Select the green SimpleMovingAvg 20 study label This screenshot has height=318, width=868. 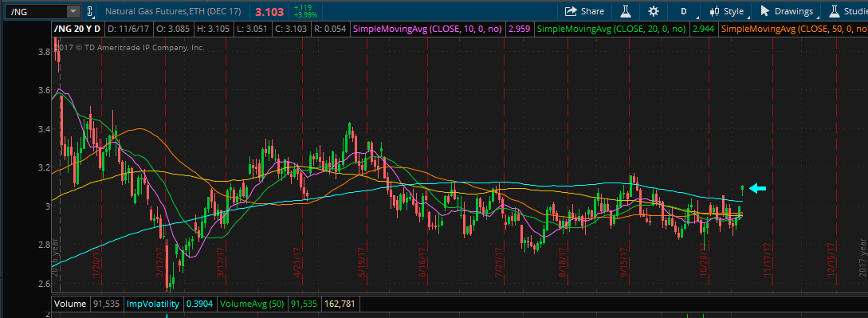click(612, 28)
